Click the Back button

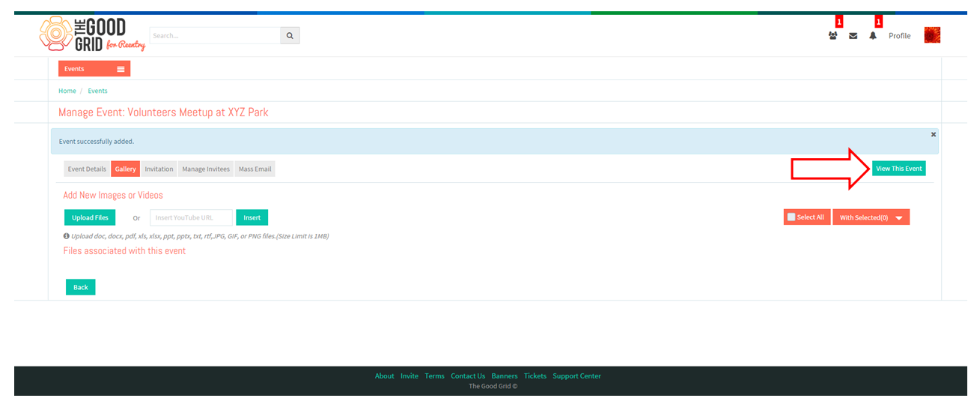[x=81, y=287]
